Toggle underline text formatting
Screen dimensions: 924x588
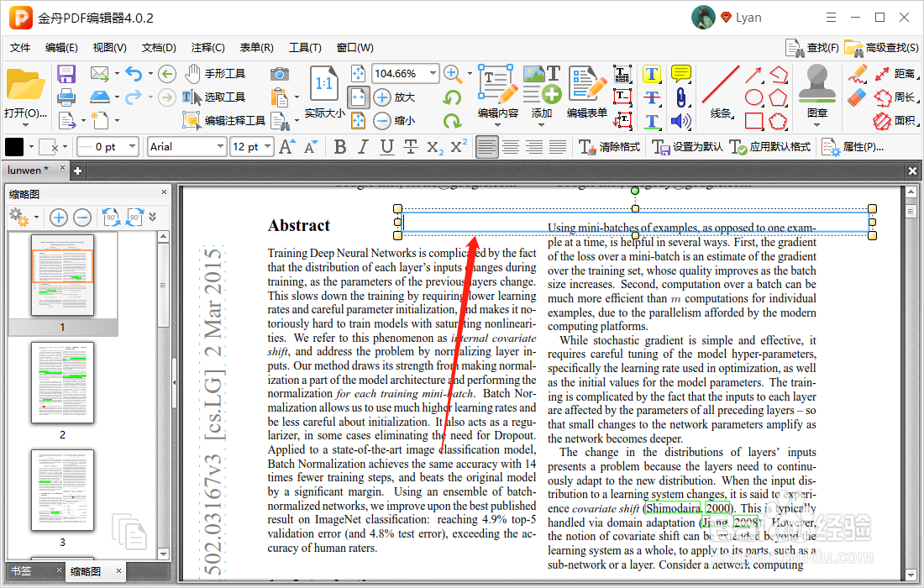pyautogui.click(x=386, y=147)
